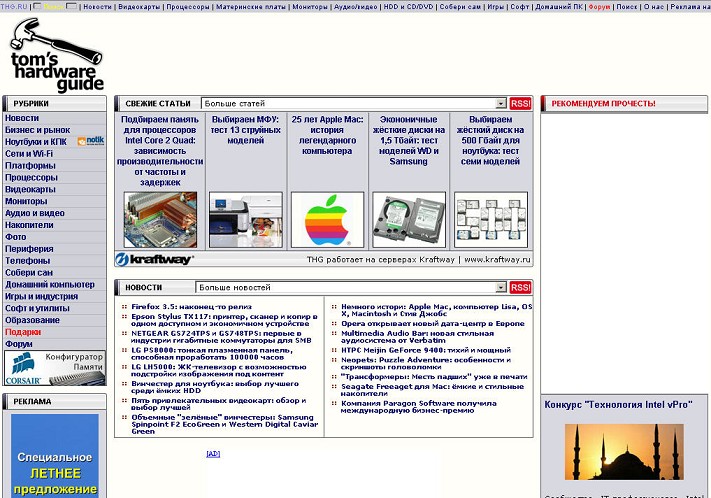
Task: Select Периферия in the sidebar
Action: click(x=29, y=249)
